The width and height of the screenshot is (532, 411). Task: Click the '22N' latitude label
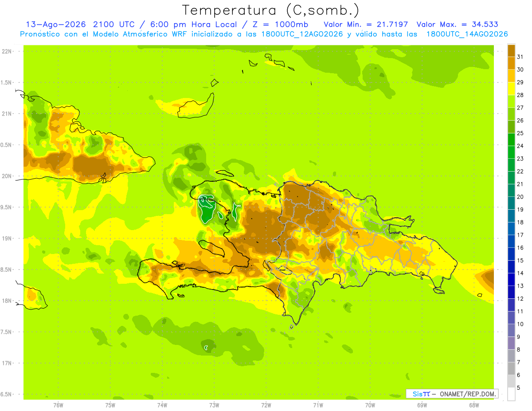point(7,51)
